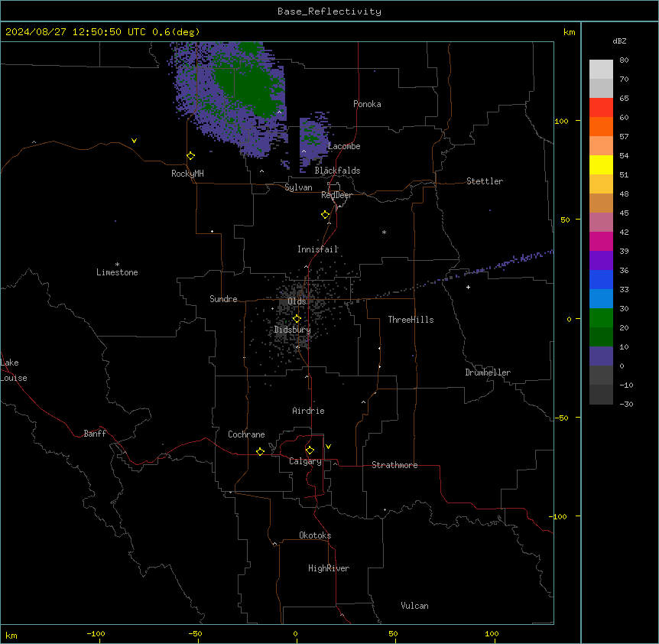Click the Ponoka city label

point(367,104)
